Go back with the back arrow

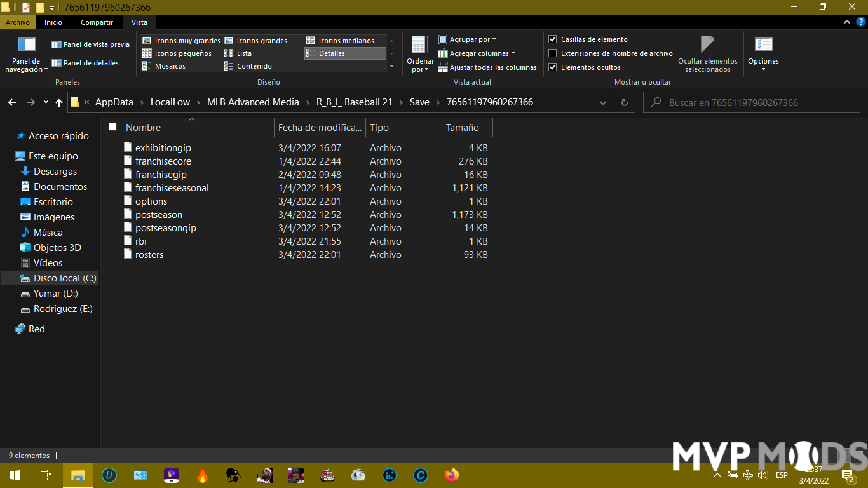(11, 102)
